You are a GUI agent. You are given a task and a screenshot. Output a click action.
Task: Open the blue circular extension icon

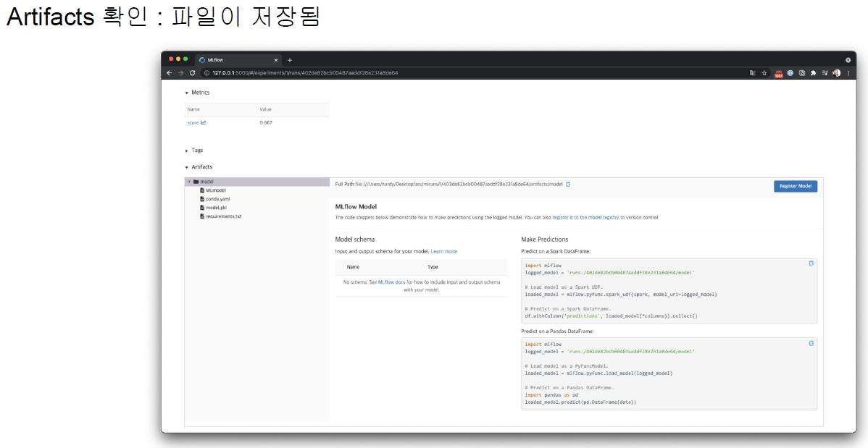(x=790, y=72)
